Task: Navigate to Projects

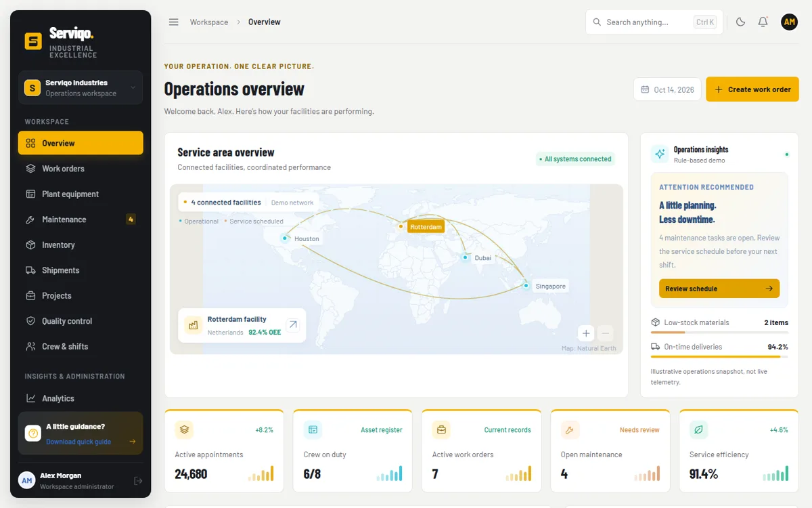Action: (x=81, y=295)
